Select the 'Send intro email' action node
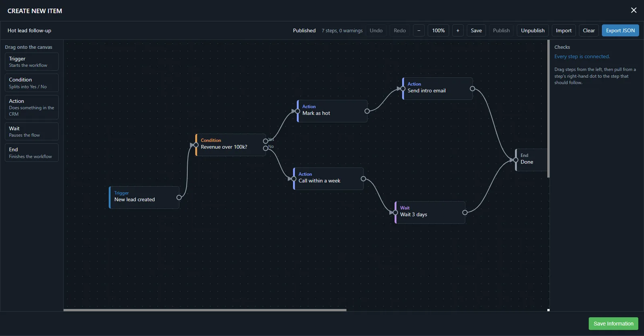Viewport: 644px width, 336px height. 438,88
